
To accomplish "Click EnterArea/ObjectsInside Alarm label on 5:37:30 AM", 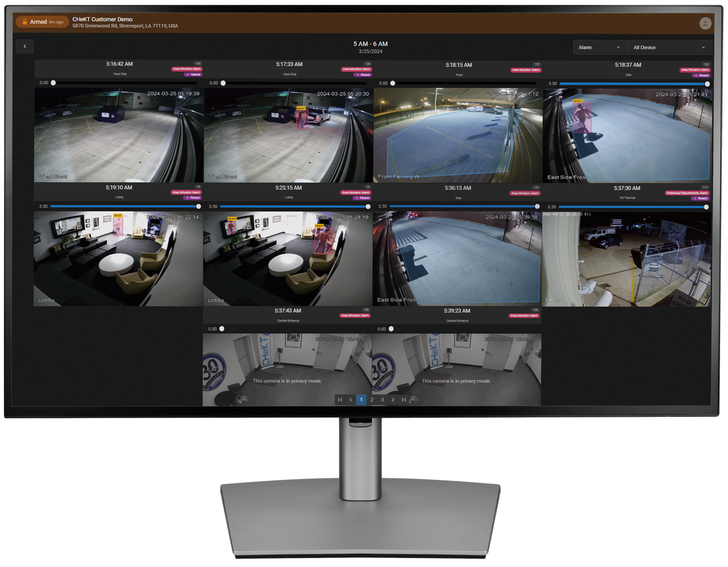I will coord(687,193).
